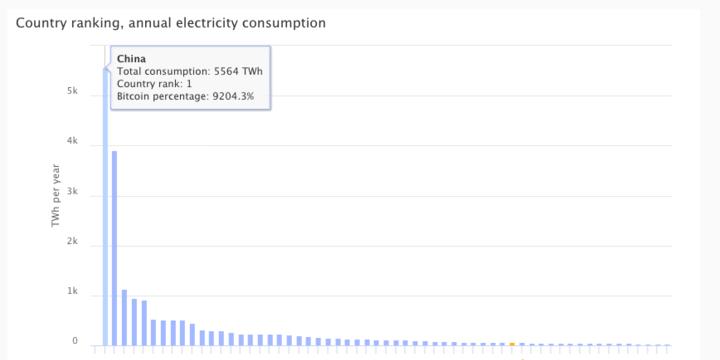720x360 pixels.
Task: Click the 2k y-axis label
Action: [x=72, y=242]
